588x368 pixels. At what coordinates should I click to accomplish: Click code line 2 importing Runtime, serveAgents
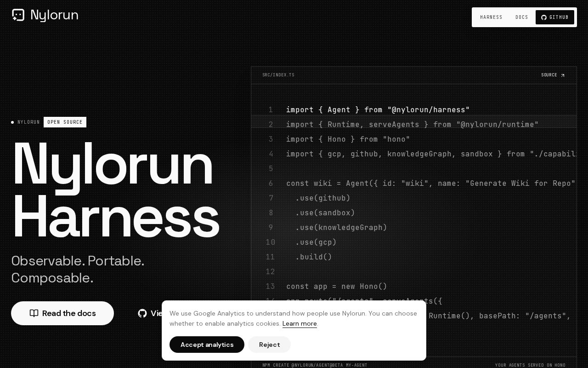(413, 124)
